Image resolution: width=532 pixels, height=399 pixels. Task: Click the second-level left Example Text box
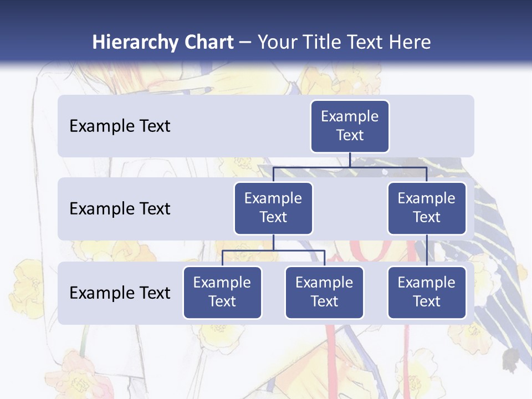pos(273,208)
